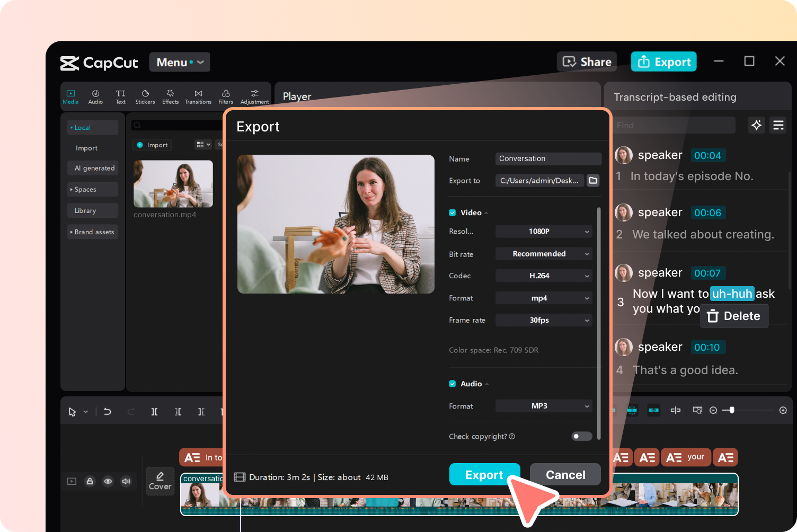Open the Frame rate dropdown showing 30fps

pyautogui.click(x=543, y=320)
